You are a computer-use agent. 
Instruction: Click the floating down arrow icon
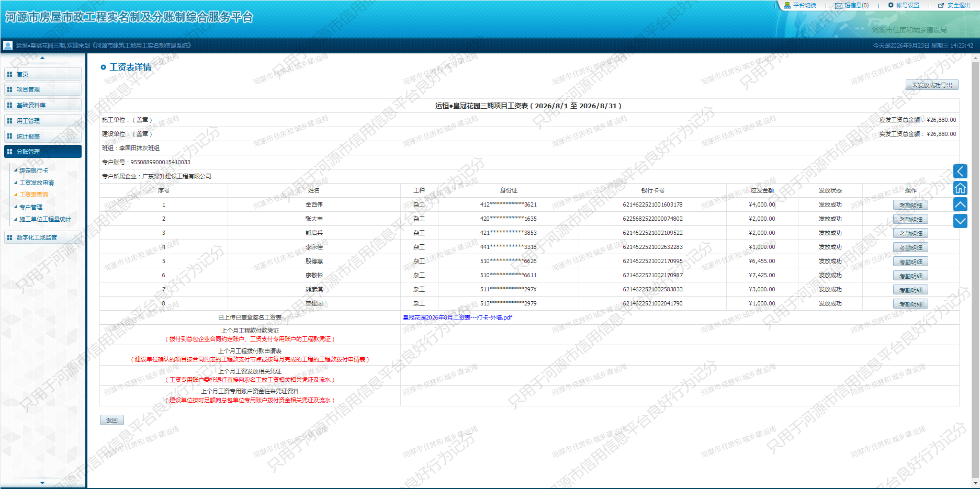click(x=960, y=221)
